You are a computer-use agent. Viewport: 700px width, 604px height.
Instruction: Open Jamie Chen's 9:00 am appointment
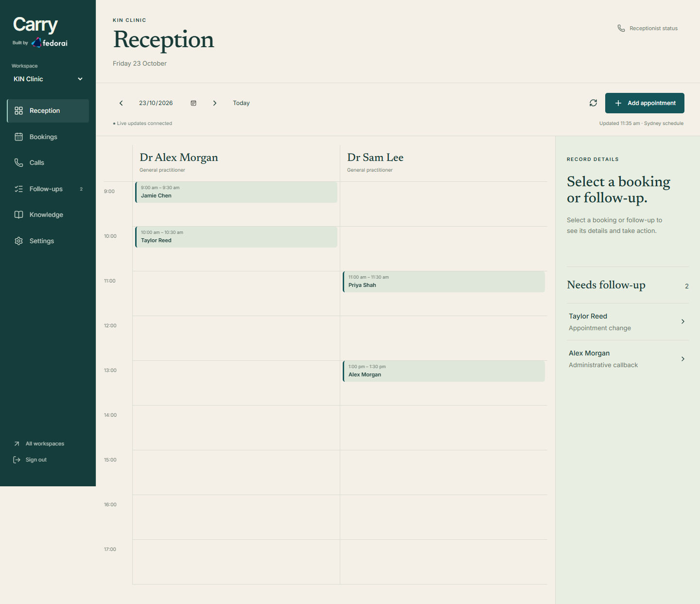click(236, 192)
